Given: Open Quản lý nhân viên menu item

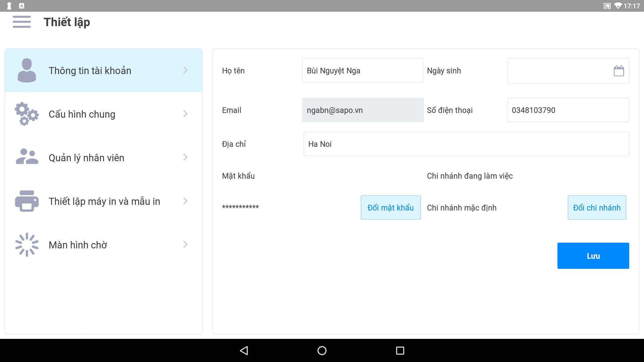Looking at the screenshot, I should coord(87,158).
